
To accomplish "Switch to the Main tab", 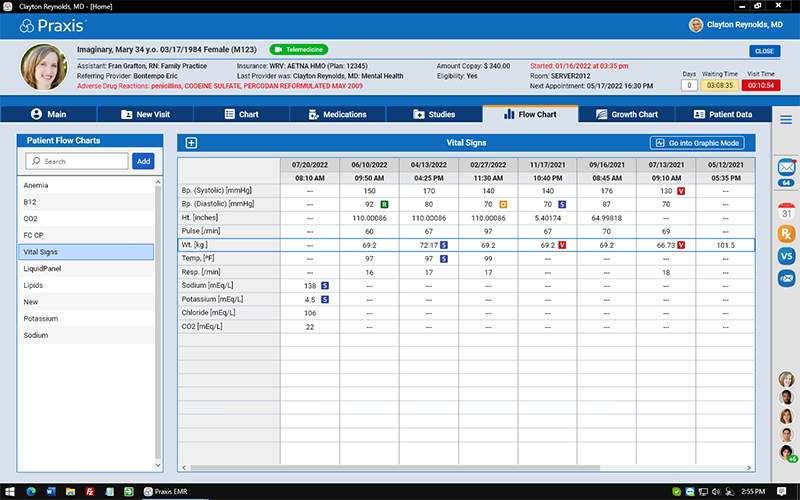I will pyautogui.click(x=48, y=114).
